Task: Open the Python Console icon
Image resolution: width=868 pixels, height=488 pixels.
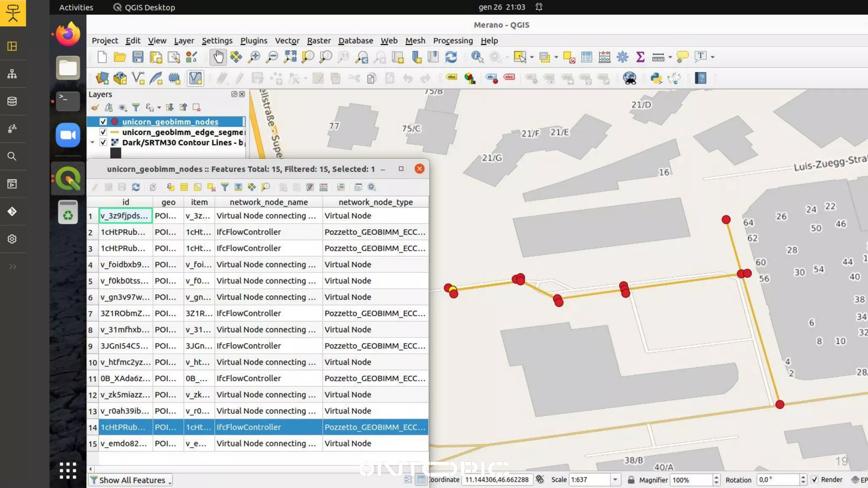Action: tap(656, 78)
